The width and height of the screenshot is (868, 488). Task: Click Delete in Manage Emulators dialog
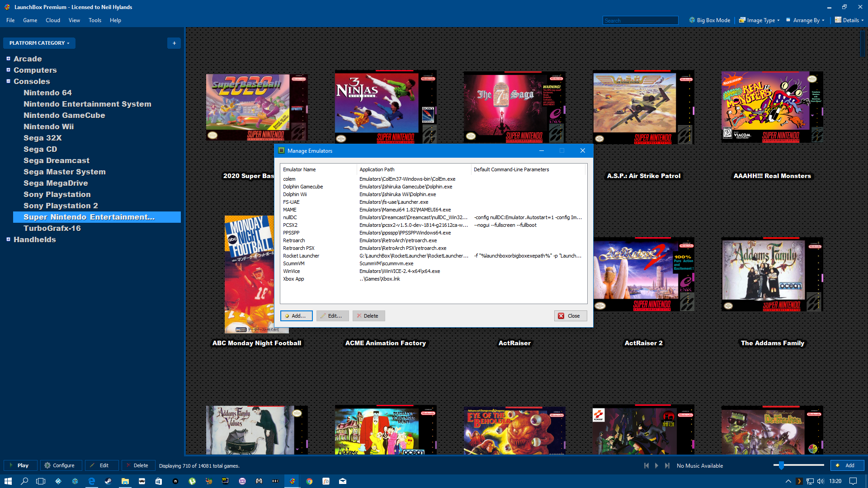[368, 316]
